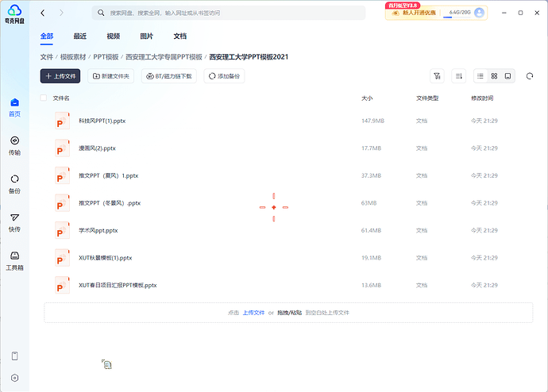
Task: Open settings hexagon icon in the sidebar
Action: coord(14,378)
